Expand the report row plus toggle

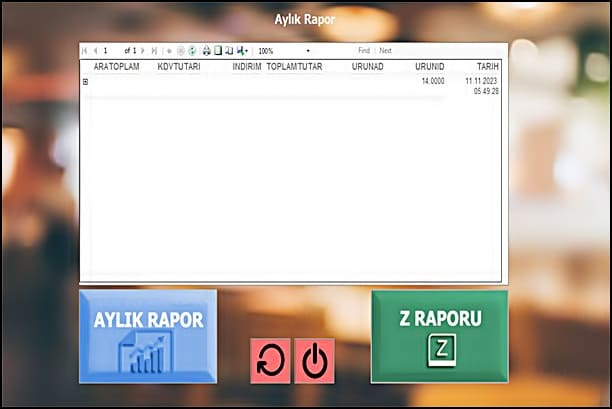[85, 81]
